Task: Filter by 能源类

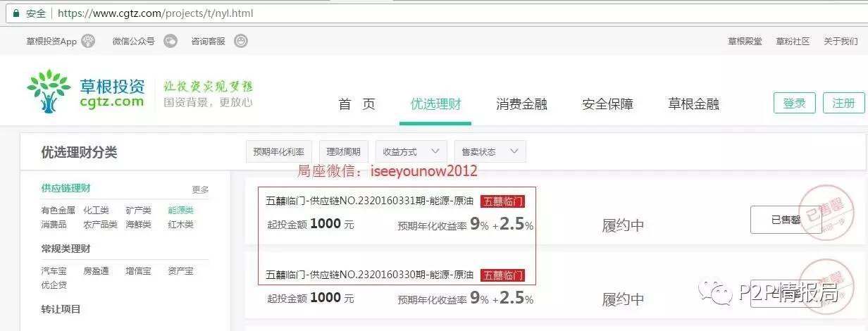Action: point(180,210)
